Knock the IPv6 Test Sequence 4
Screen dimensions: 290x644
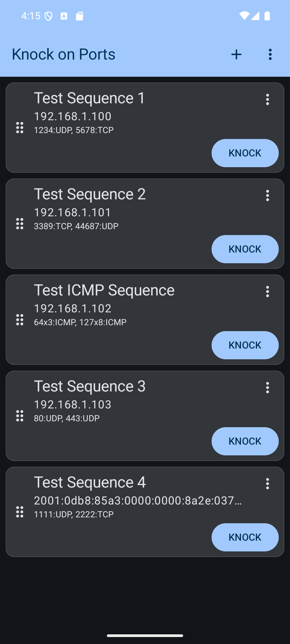pyautogui.click(x=245, y=537)
